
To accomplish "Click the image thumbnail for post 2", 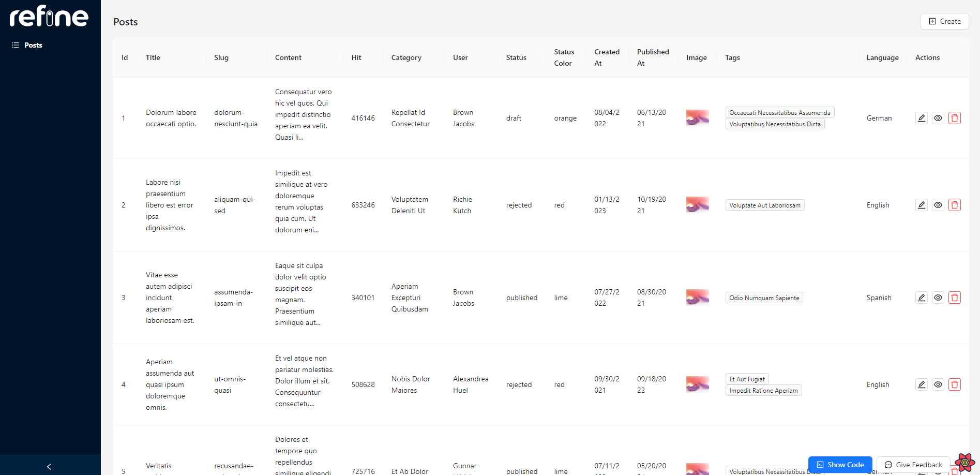I will tap(697, 205).
